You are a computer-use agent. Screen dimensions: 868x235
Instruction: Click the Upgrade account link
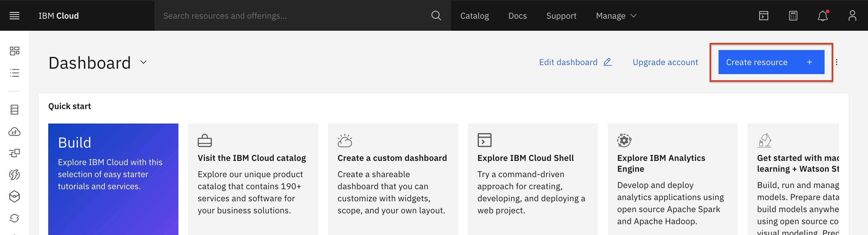pos(665,62)
